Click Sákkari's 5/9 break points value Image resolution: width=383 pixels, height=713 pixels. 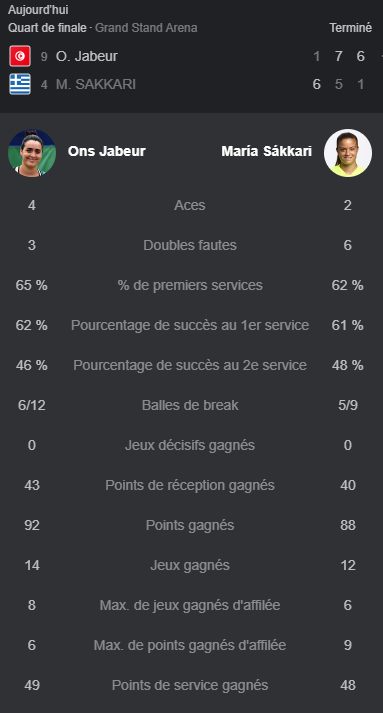[348, 405]
